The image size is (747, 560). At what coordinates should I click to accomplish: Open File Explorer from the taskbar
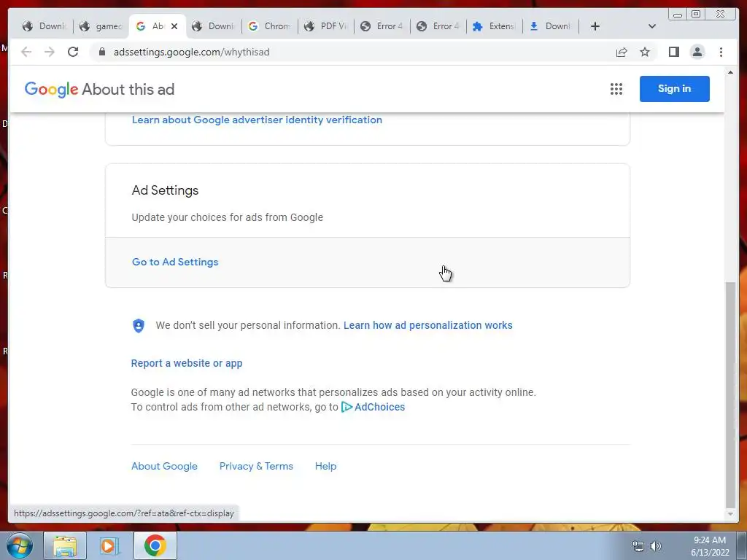pyautogui.click(x=65, y=545)
